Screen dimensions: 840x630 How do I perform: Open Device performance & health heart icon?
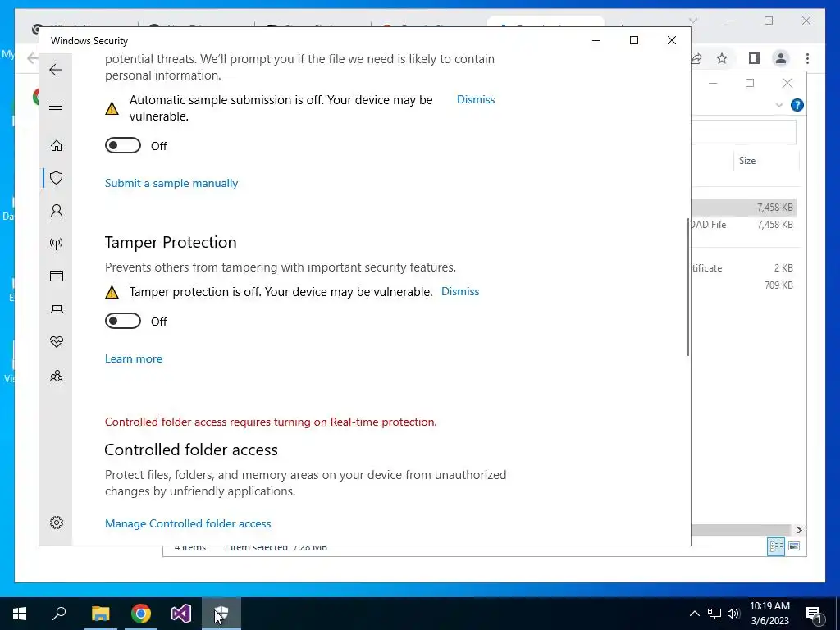[x=57, y=342]
